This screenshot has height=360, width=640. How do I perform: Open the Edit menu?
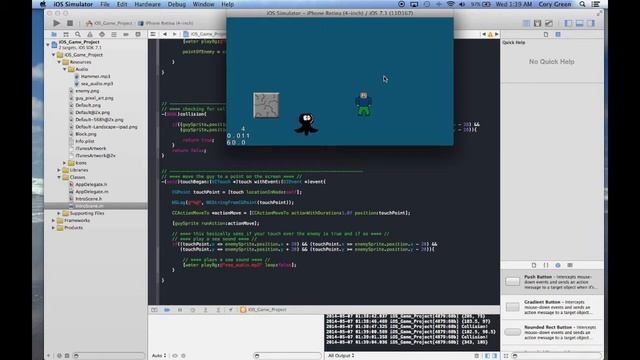pos(122,4)
